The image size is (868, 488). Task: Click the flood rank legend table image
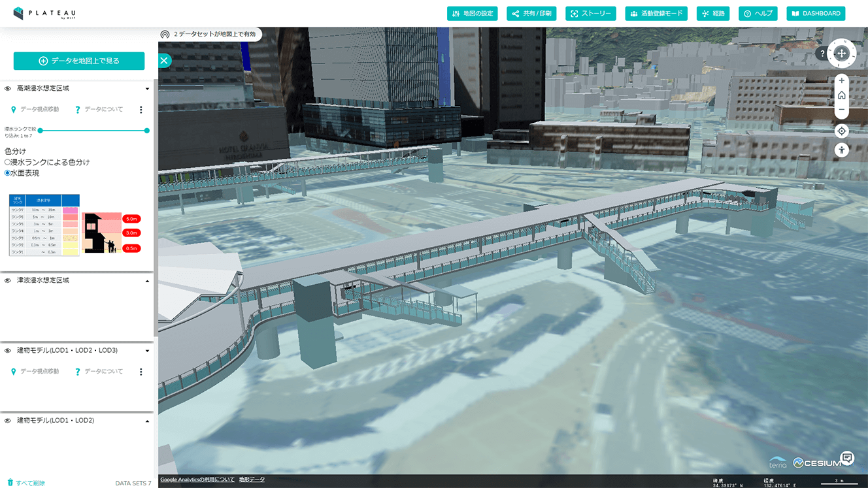44,225
